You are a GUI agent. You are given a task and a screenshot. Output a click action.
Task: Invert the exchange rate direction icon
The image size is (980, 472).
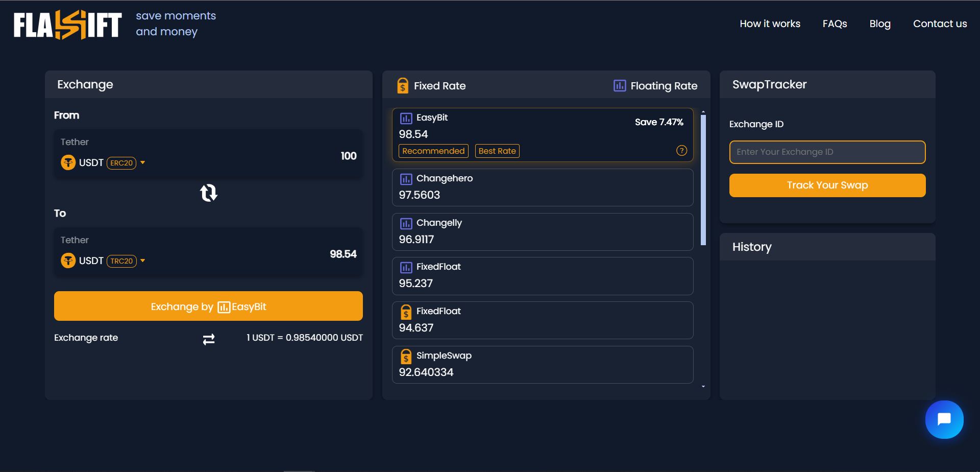click(x=209, y=339)
